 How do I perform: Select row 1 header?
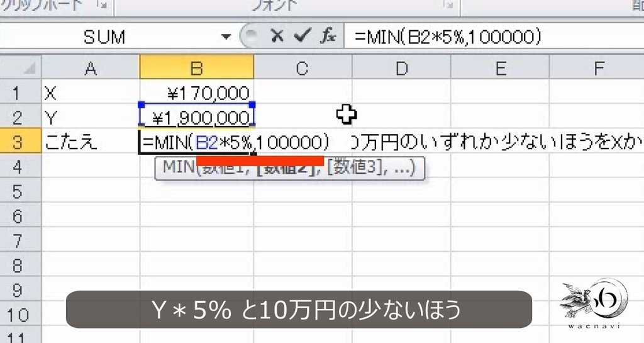[21, 93]
